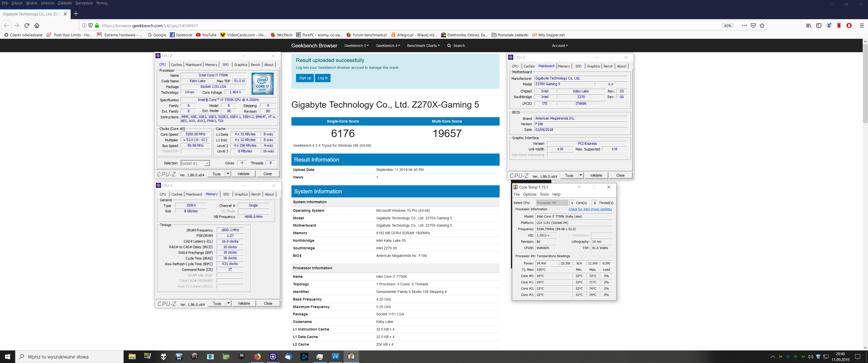This screenshot has width=868, height=363.
Task: Switch to Firefox in the taskbar
Action: 257,357
